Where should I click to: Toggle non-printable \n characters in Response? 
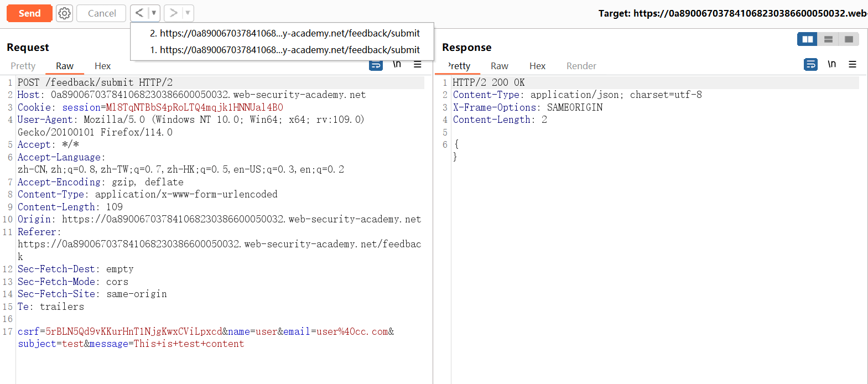coord(831,65)
